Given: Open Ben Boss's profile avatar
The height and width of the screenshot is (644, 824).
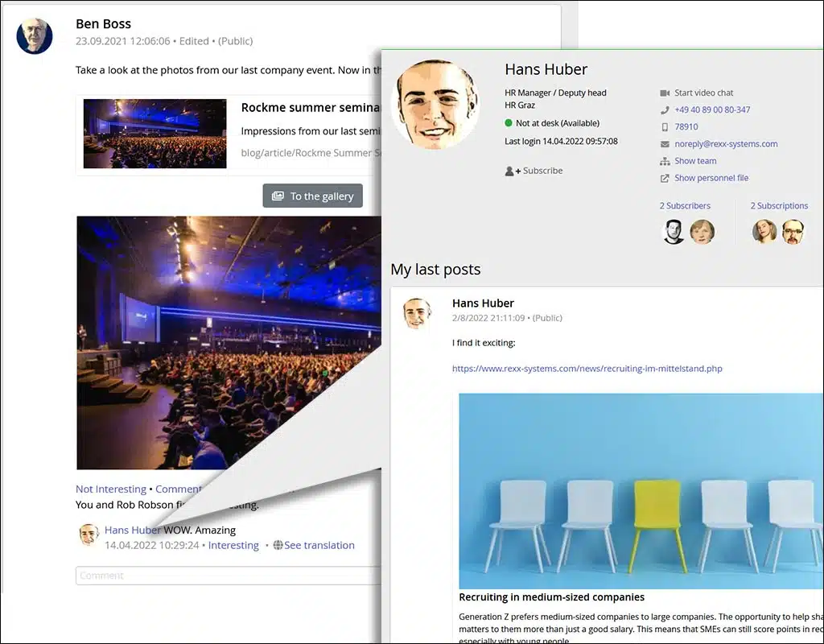Looking at the screenshot, I should pos(35,36).
